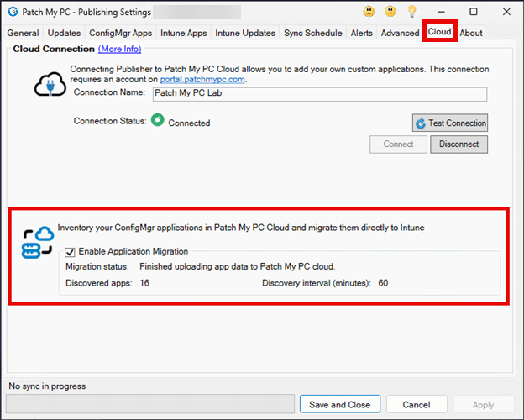Click the lightbulb idea icon
Viewport: 524px width, 420px height.
(411, 12)
